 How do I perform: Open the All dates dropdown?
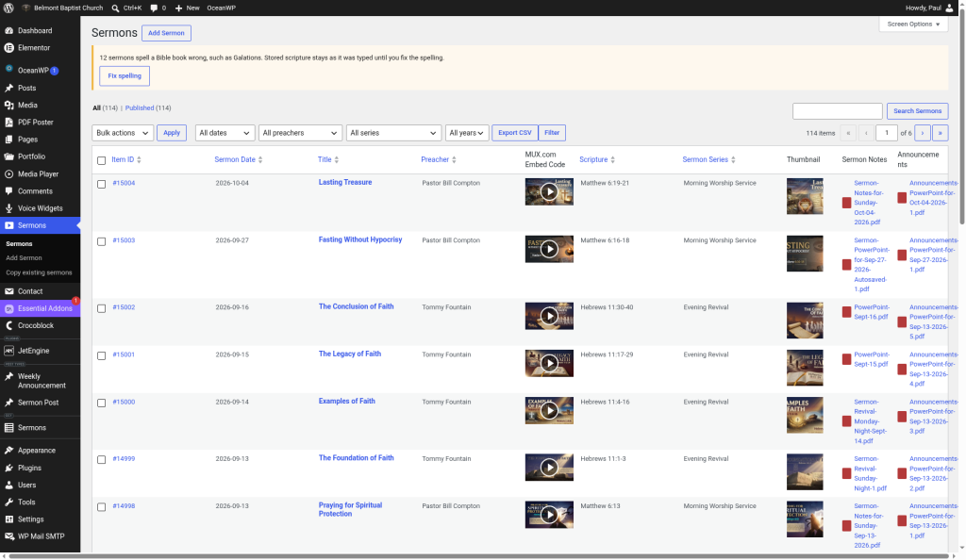pos(225,133)
